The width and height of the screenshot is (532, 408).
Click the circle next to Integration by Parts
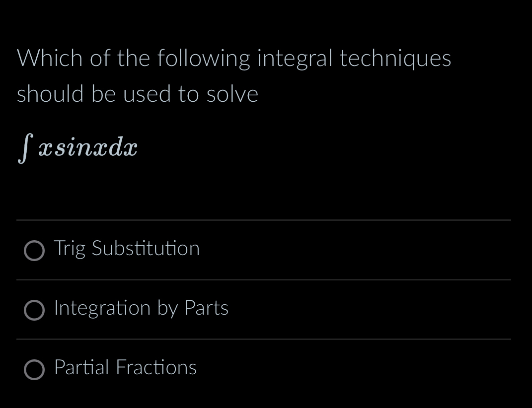coord(34,311)
